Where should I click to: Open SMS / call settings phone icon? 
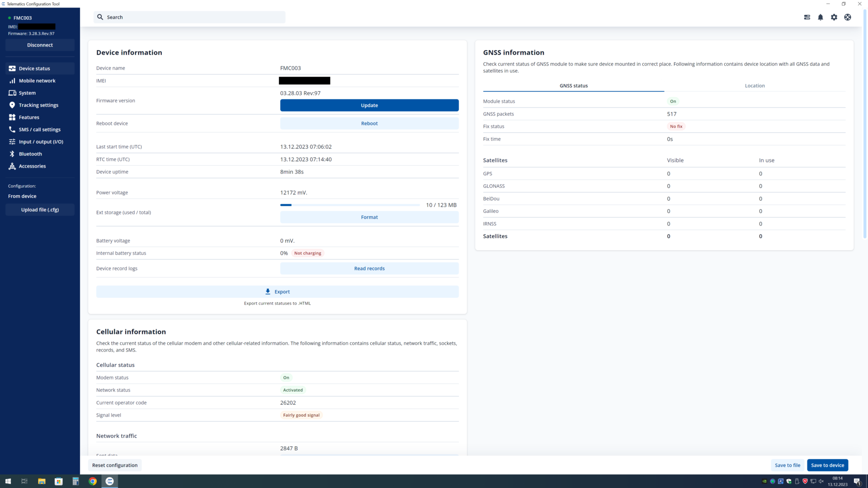coord(12,130)
